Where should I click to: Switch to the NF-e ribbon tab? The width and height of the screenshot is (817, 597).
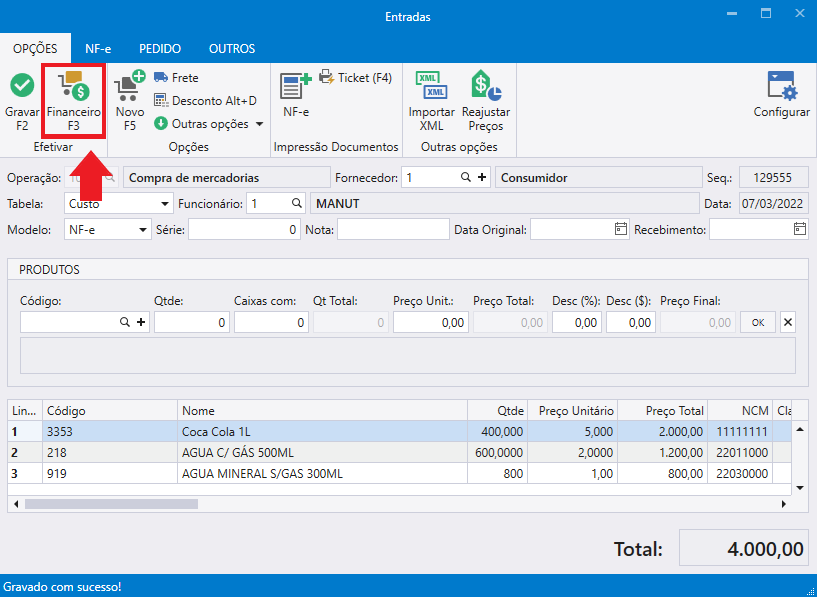click(x=98, y=48)
